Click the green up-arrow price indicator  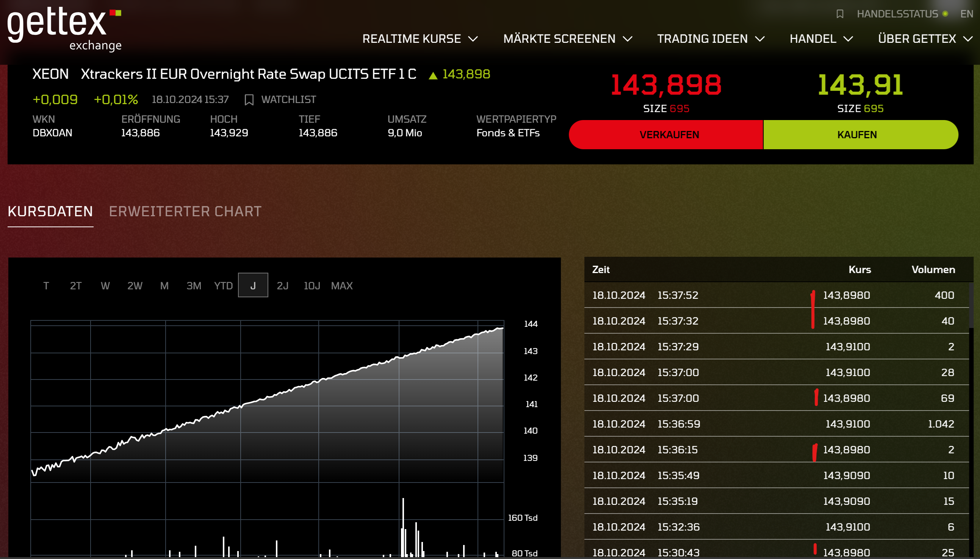[x=433, y=75]
